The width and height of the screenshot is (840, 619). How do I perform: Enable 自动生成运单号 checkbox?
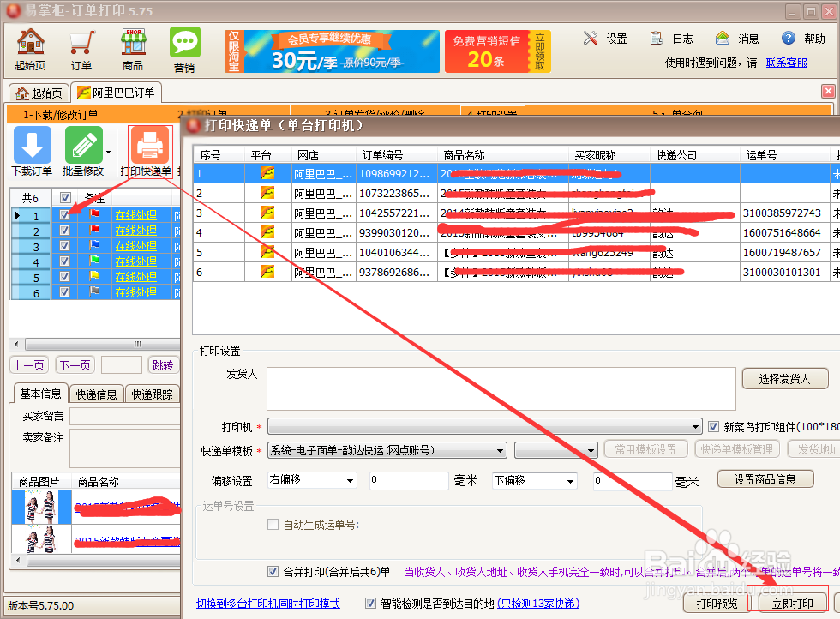273,524
